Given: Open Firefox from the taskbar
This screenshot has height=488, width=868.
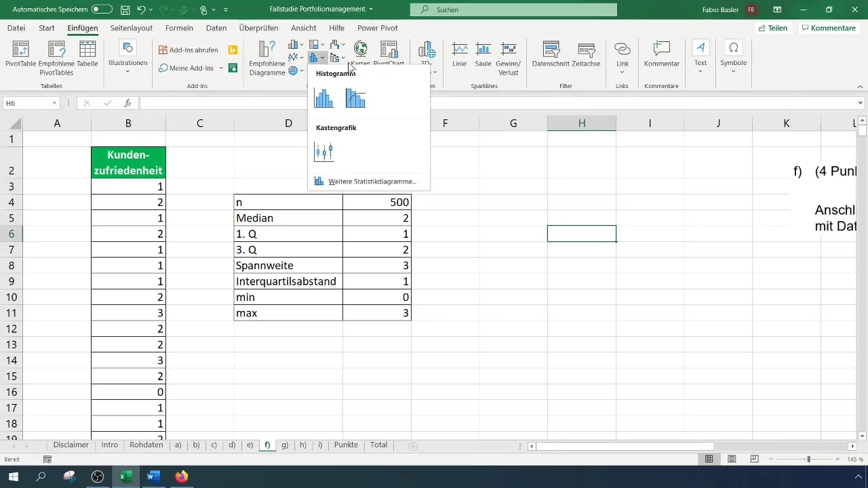Looking at the screenshot, I should [181, 476].
